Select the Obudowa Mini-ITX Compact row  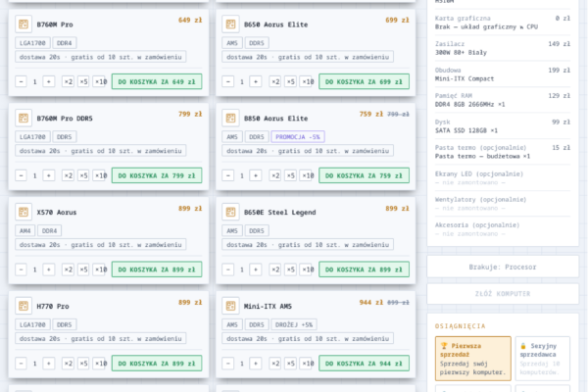pos(503,74)
